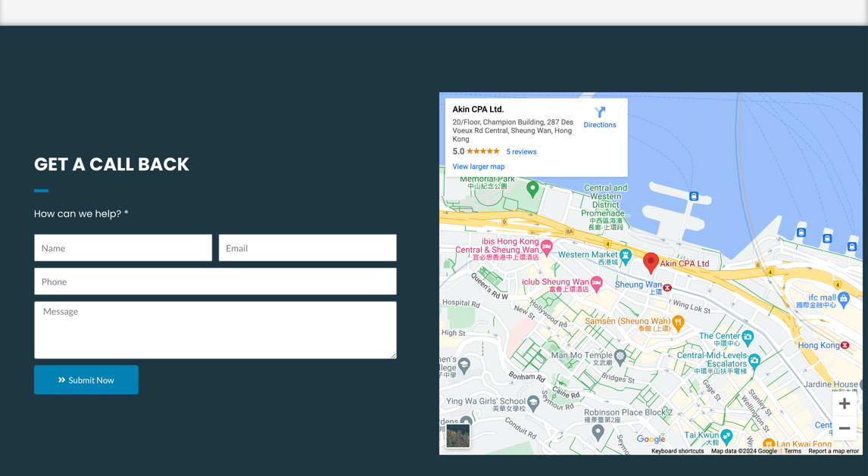Image resolution: width=868 pixels, height=476 pixels.
Task: Click the Akin CPA Ltd. title text
Action: (478, 110)
